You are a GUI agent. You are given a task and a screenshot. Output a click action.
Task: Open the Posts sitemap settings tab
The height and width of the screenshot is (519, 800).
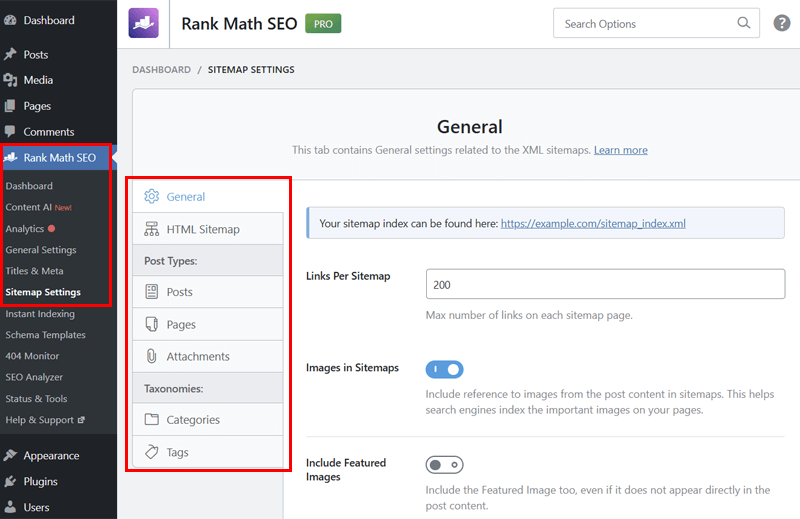(x=208, y=291)
